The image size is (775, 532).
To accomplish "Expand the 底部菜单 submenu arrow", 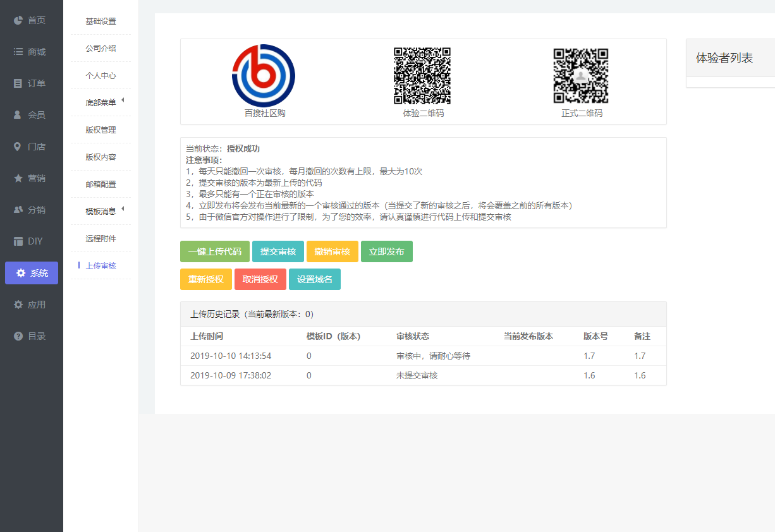I will click(x=123, y=100).
